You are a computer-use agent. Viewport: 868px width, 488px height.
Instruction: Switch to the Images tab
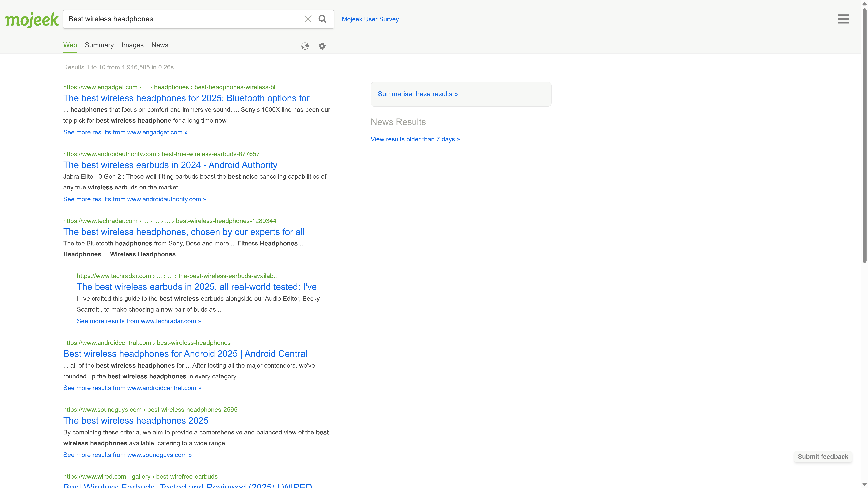[132, 45]
